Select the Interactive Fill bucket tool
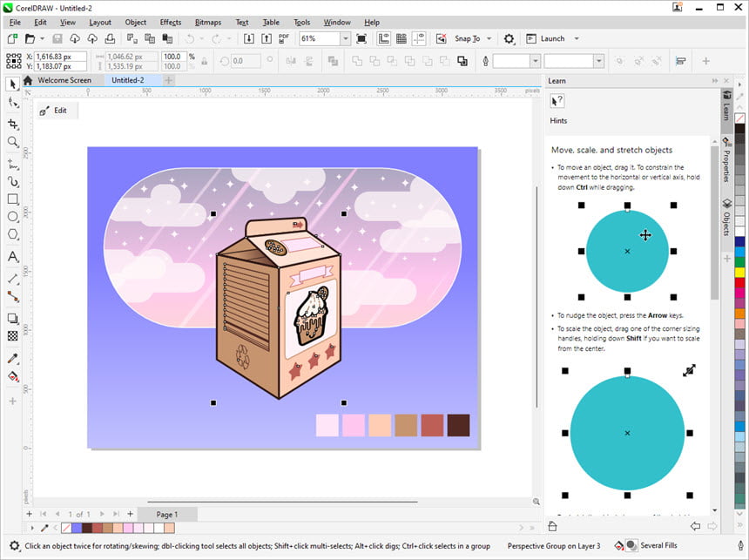749x560 pixels. pos(13,376)
